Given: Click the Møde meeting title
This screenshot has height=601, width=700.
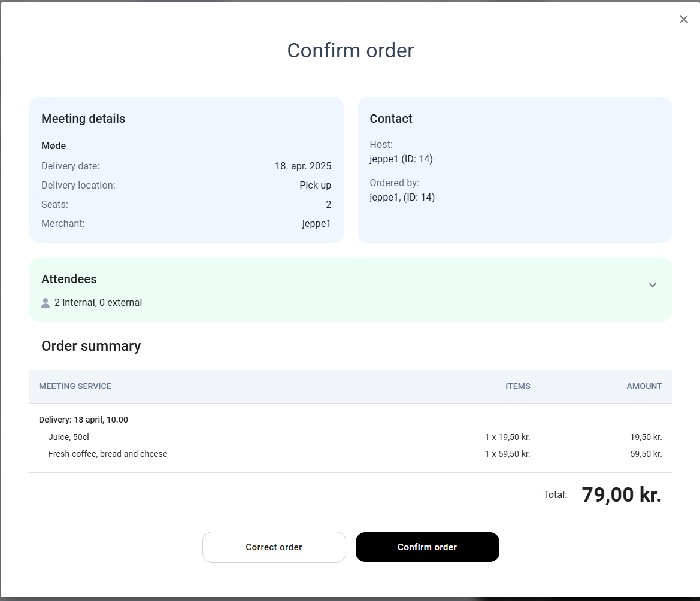Looking at the screenshot, I should 53,146.
